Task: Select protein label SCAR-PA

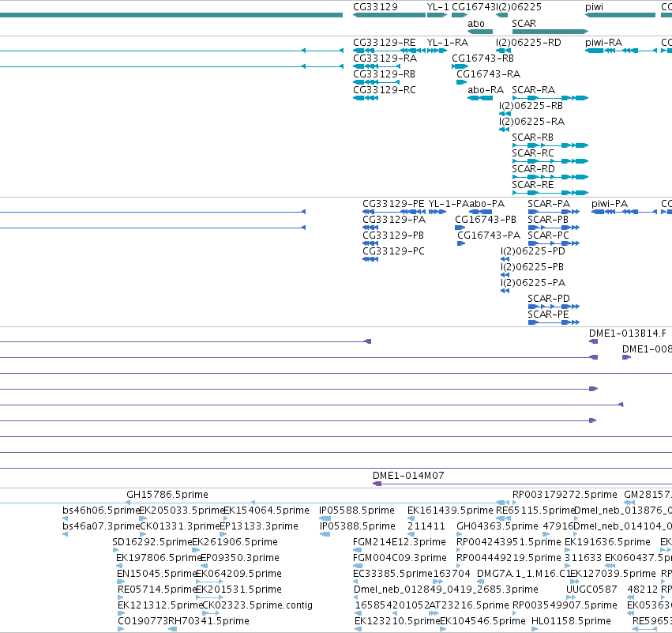Action: (x=549, y=204)
